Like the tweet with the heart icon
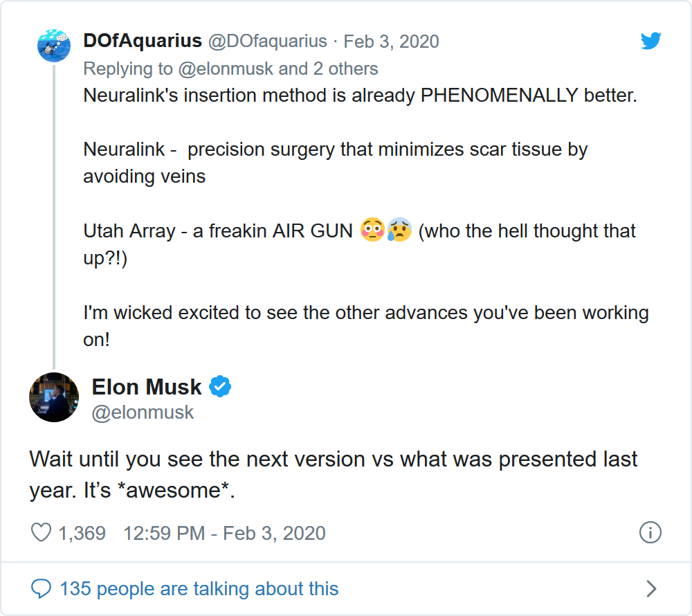 pyautogui.click(x=42, y=533)
